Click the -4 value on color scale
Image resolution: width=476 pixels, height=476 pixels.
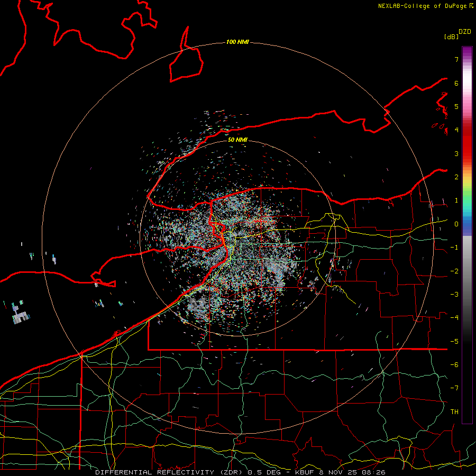(454, 318)
